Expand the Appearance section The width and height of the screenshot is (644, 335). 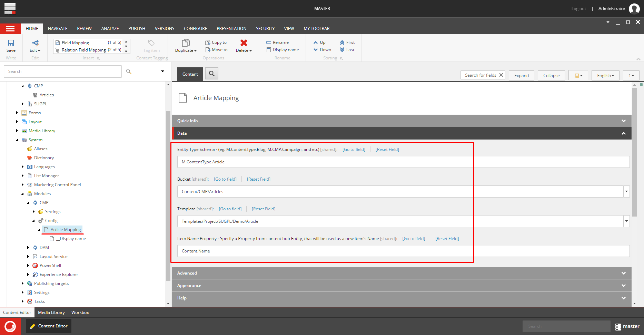pyautogui.click(x=402, y=286)
